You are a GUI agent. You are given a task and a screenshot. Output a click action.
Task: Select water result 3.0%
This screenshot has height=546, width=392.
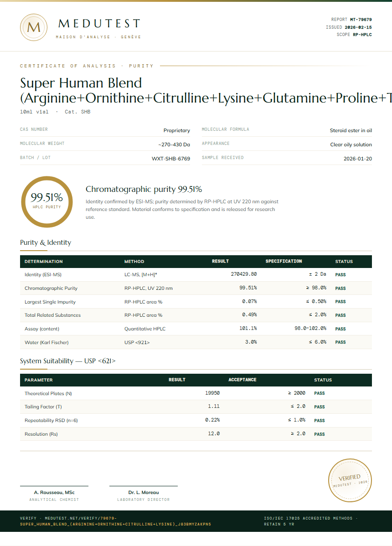251,342
